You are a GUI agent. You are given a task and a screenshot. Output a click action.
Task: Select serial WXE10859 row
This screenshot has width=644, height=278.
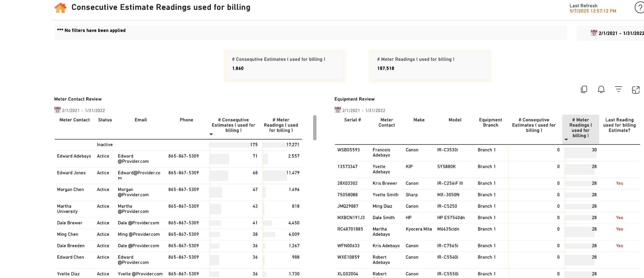pos(487,260)
